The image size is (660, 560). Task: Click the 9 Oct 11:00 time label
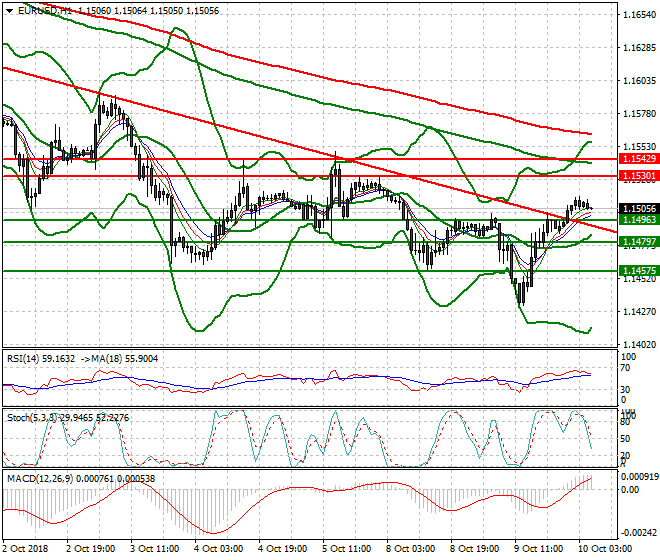tap(538, 549)
